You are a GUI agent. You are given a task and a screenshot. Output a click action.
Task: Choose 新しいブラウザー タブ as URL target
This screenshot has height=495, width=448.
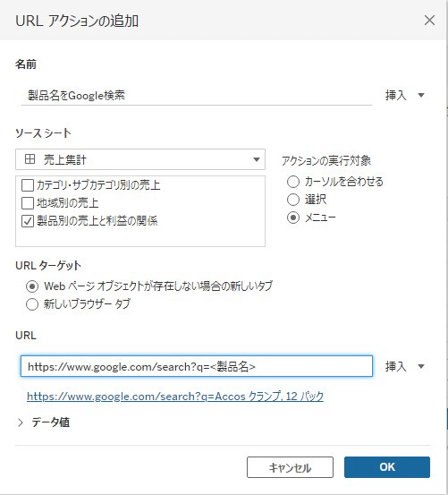pyautogui.click(x=32, y=304)
